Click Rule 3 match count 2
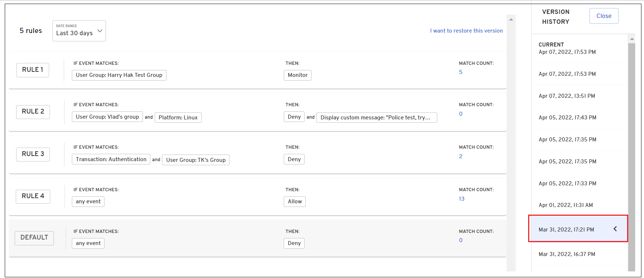 point(460,156)
